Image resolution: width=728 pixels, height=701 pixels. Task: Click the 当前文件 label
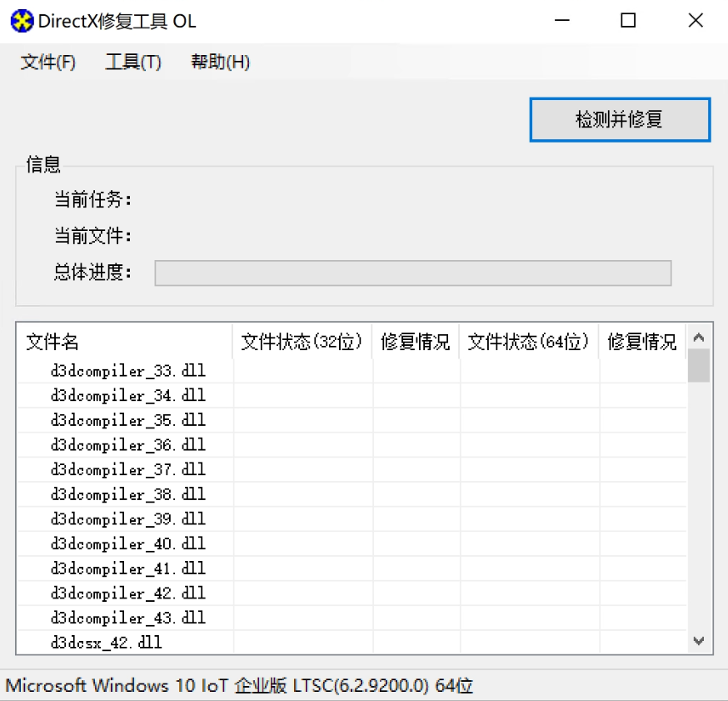point(92,236)
